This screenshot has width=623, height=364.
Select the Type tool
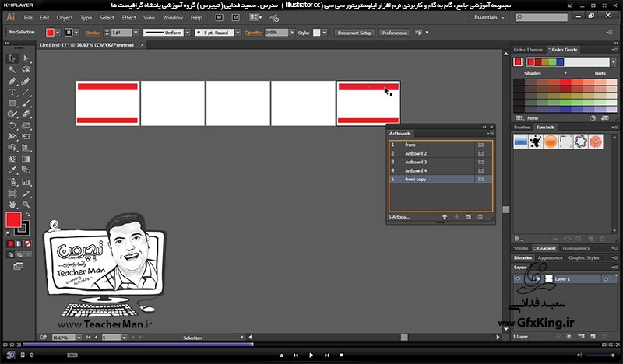(12, 92)
